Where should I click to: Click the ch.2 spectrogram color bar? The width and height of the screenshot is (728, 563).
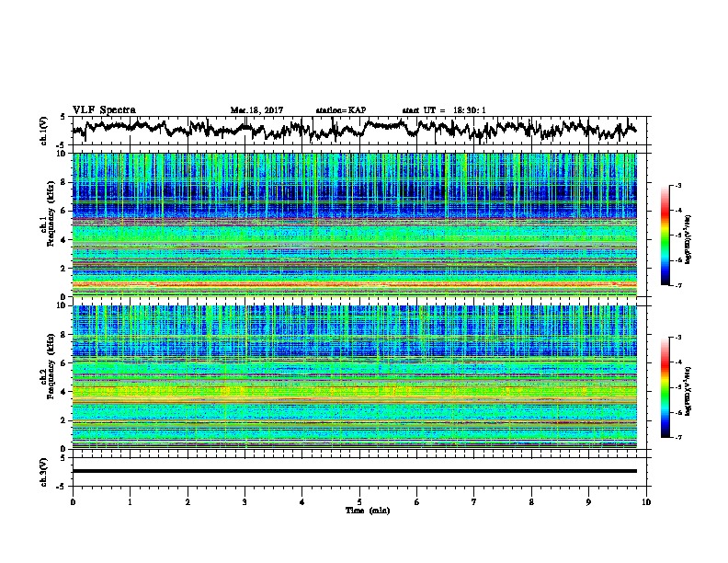pos(665,387)
